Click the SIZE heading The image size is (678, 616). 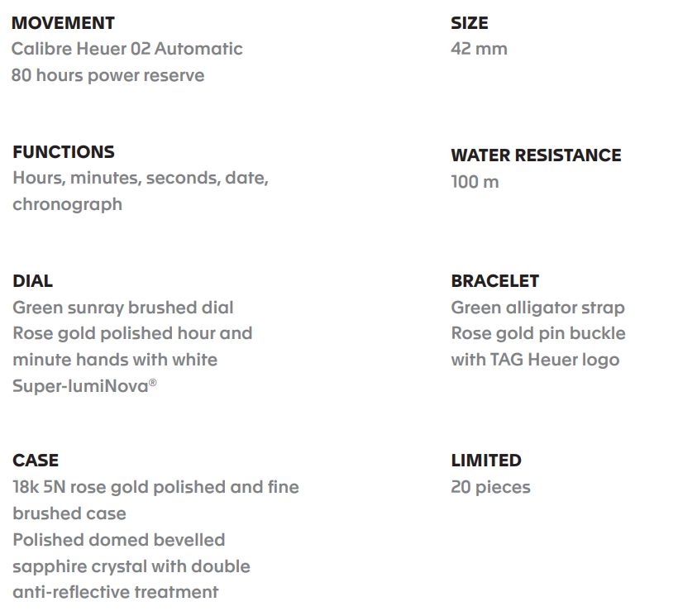(470, 23)
